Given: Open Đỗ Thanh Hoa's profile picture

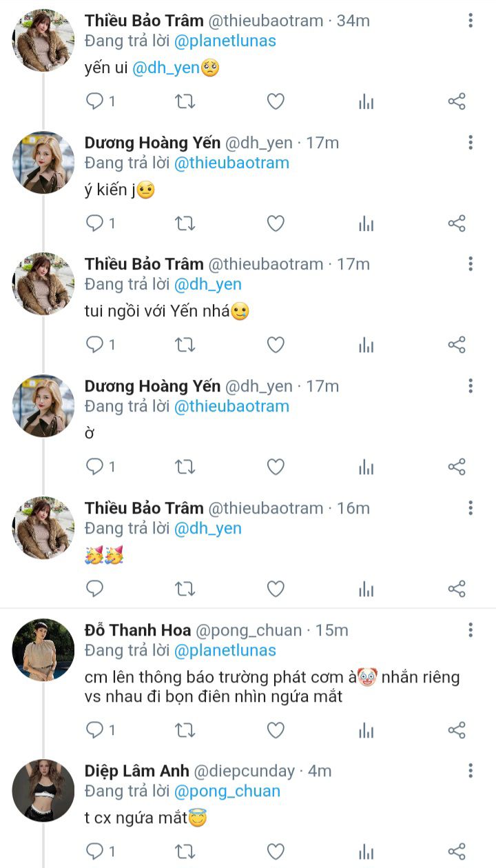Looking at the screenshot, I should click(43, 649).
